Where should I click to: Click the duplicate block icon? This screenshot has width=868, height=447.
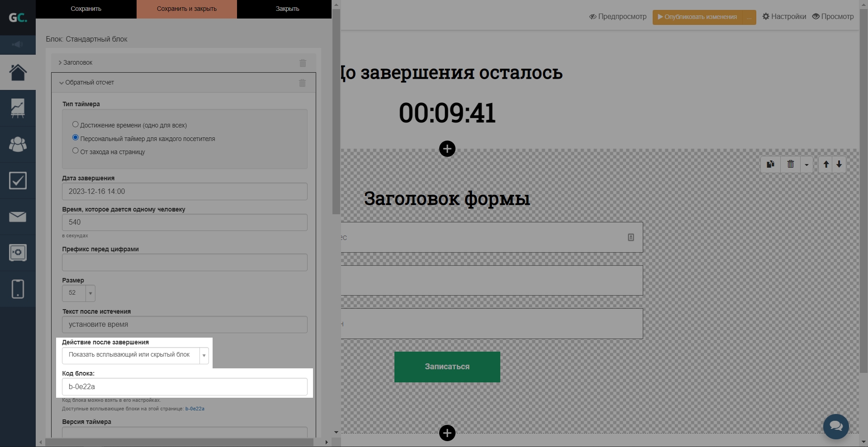(x=770, y=164)
